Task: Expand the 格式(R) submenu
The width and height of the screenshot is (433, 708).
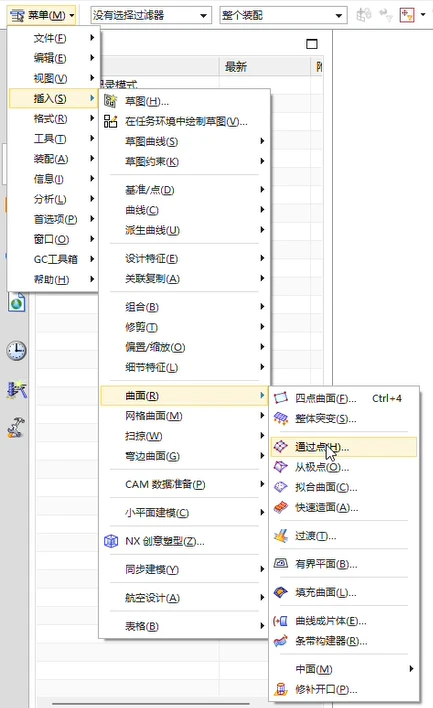Action: [x=54, y=119]
